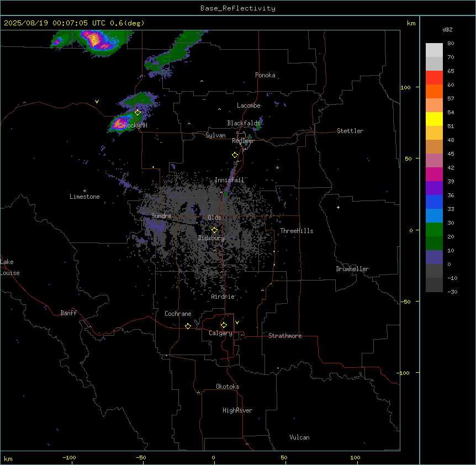
Task: Click the 0.6(deg) elevation angle text
Action: coord(127,23)
